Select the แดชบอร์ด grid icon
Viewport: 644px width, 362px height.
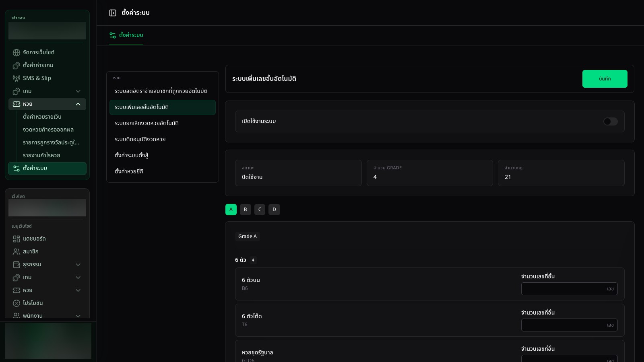(x=17, y=239)
